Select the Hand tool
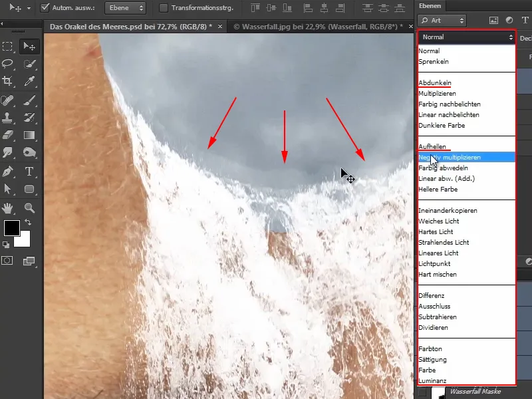 click(7, 207)
